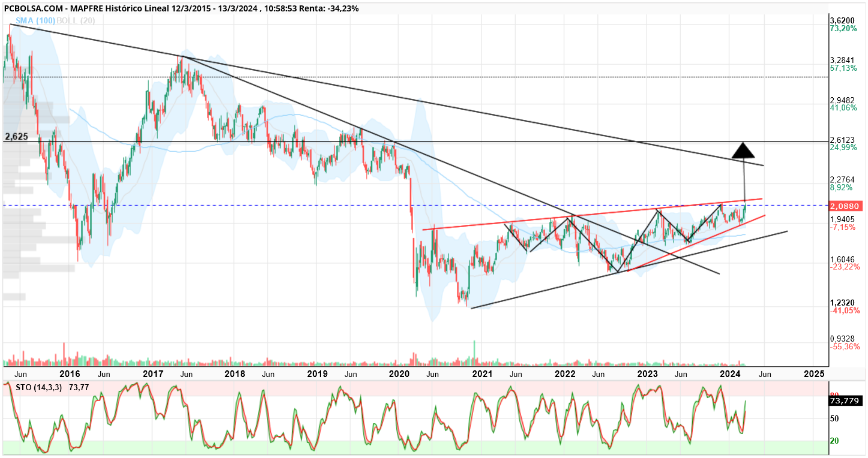868x458 pixels.
Task: Click the SMA (100) indicator label
Action: pyautogui.click(x=35, y=21)
